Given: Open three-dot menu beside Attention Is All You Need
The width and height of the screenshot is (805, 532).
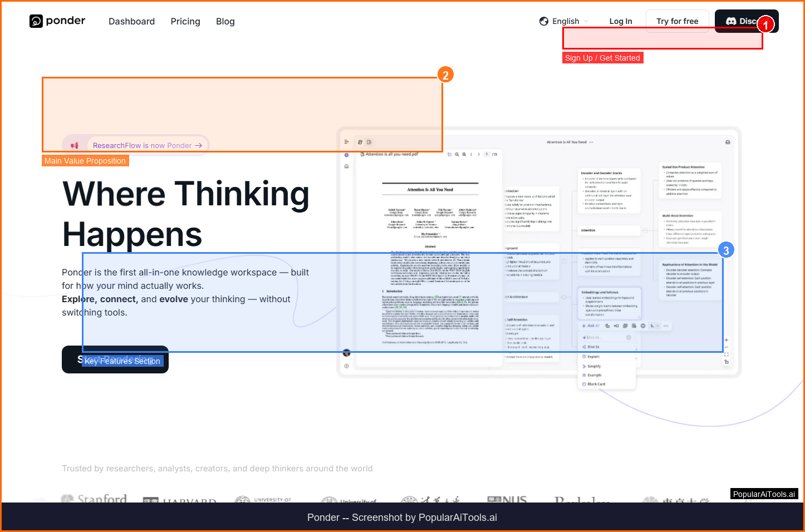Looking at the screenshot, I should tap(591, 142).
